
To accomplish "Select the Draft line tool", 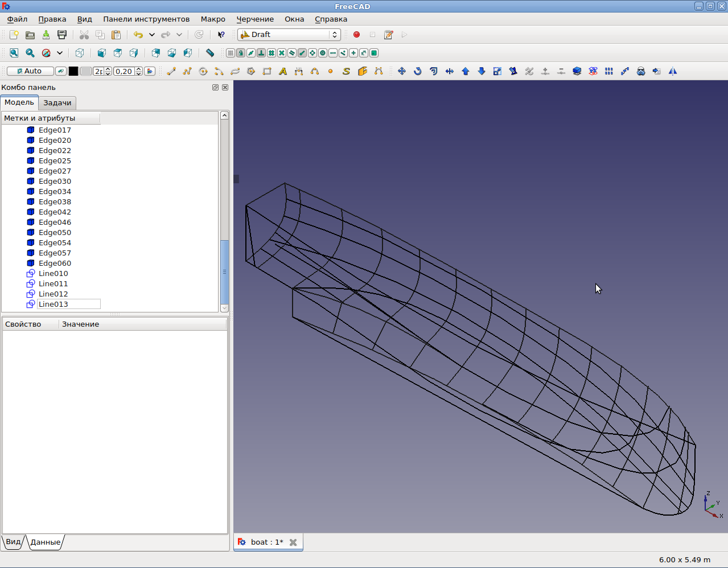I will click(171, 71).
